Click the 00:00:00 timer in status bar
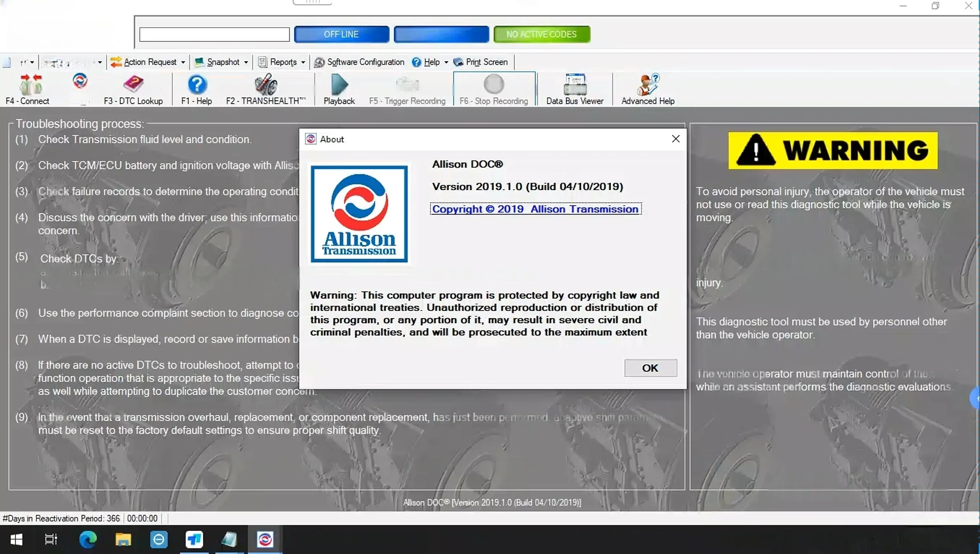Viewport: 980px width, 554px height. [x=142, y=519]
